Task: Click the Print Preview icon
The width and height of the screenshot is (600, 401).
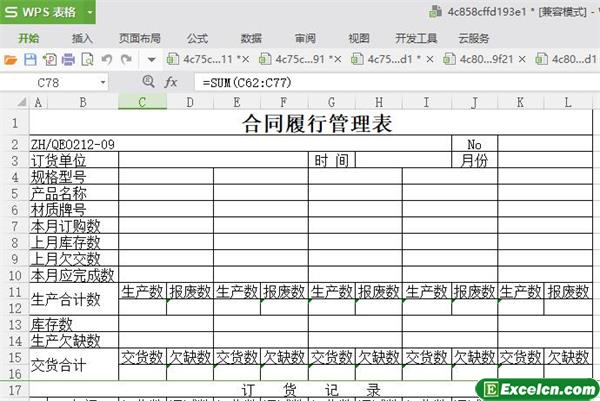Action: pos(88,60)
